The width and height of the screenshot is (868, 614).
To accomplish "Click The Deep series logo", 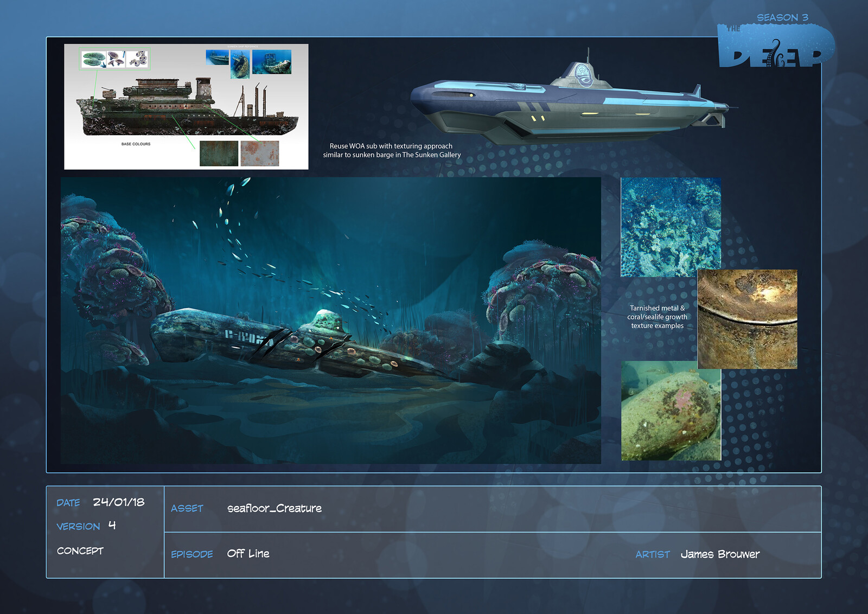I will (776, 46).
